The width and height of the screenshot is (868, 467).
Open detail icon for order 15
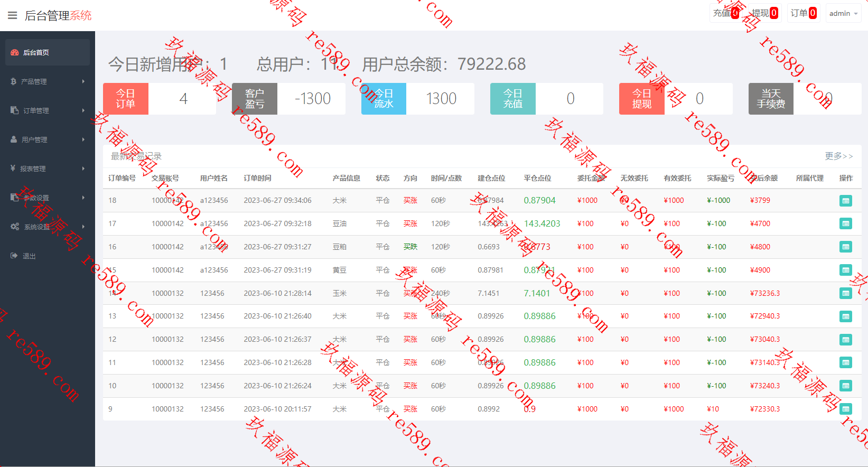click(846, 270)
